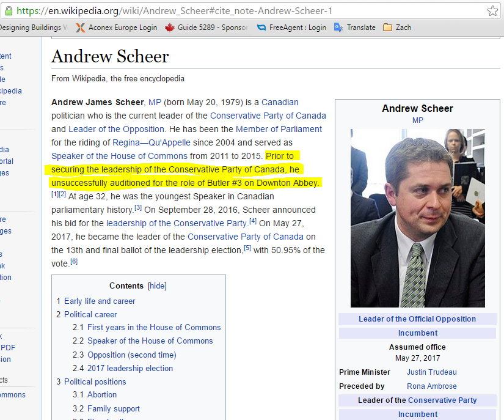The image size is (504, 420).
Task: Click citation reference [1]
Action: coord(55,194)
